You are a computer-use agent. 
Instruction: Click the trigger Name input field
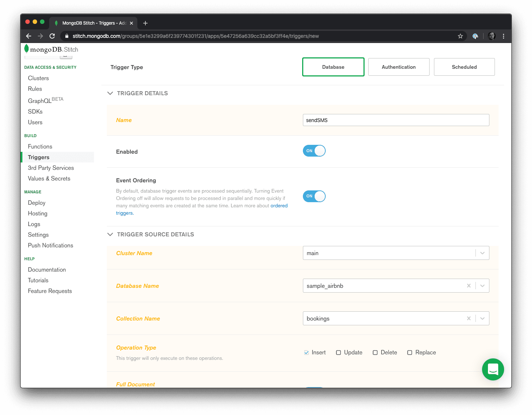coord(395,120)
